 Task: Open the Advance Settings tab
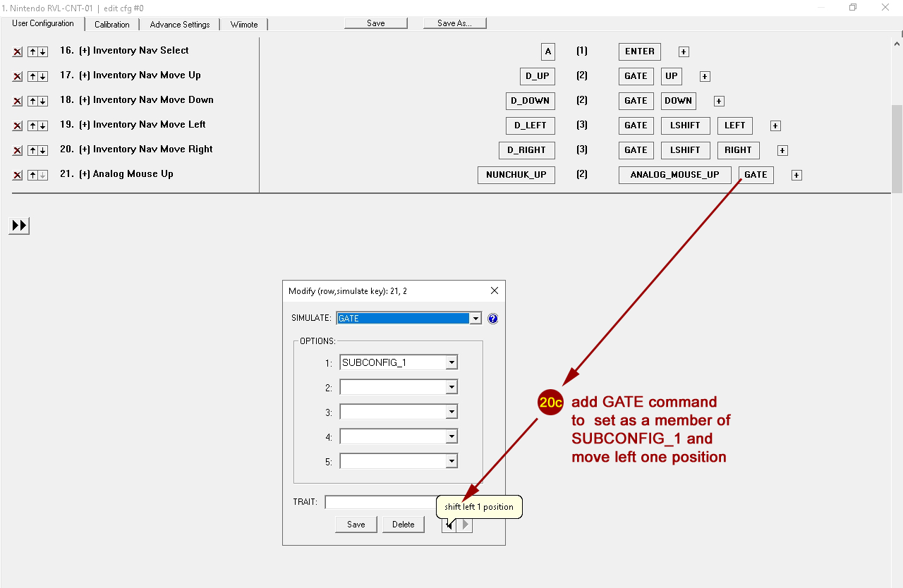point(180,25)
